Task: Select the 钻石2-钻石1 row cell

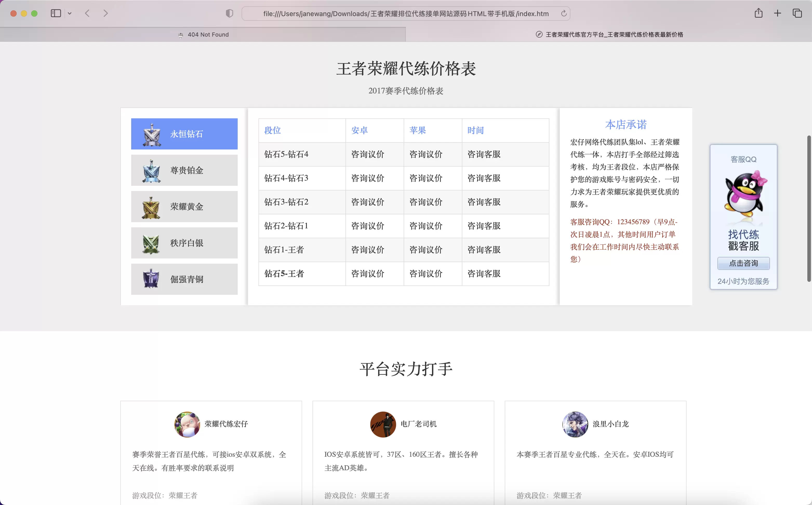Action: point(302,226)
